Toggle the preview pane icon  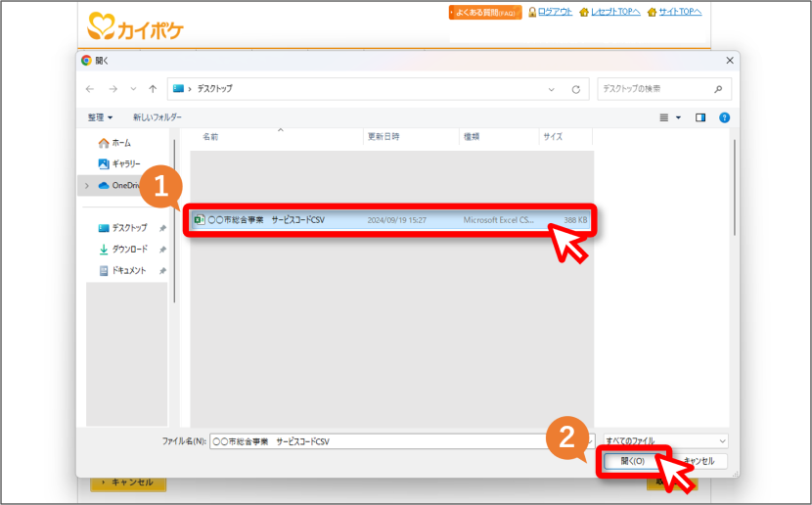(x=700, y=117)
